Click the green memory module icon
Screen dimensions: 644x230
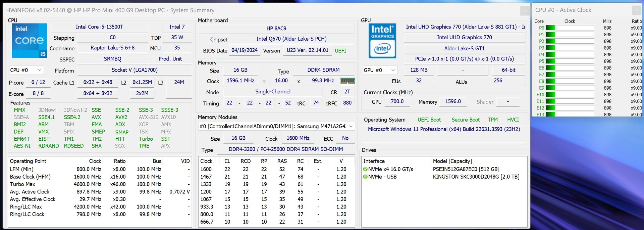(347, 81)
